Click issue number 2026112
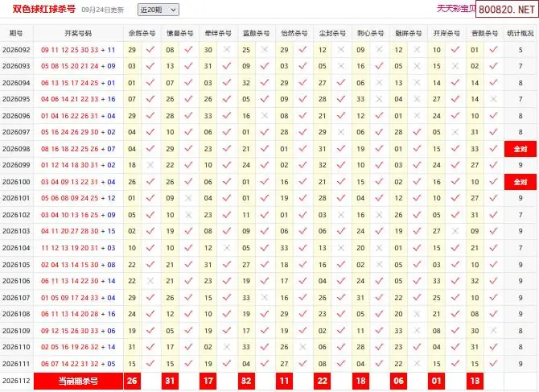Image resolution: width=539 pixels, height=392 pixels. coord(16,381)
